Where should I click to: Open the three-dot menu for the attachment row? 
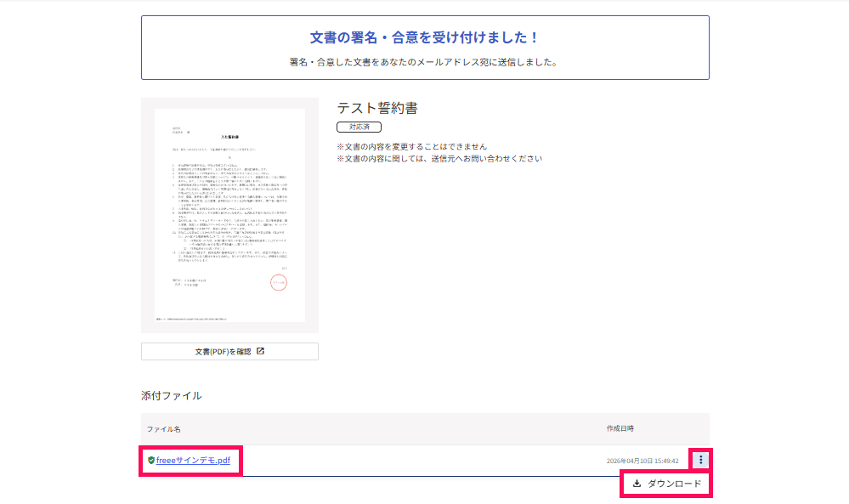(700, 460)
